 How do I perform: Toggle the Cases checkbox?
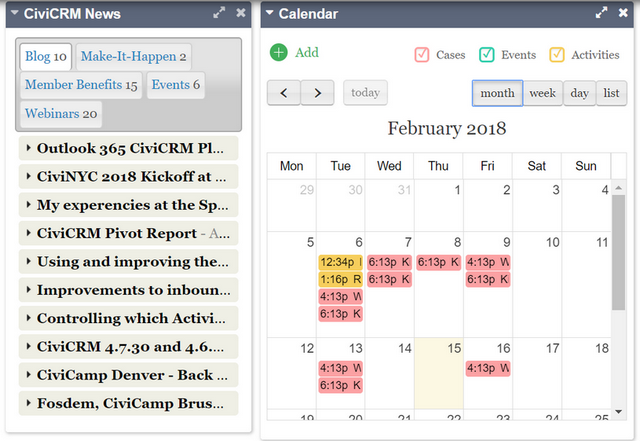pyautogui.click(x=422, y=55)
